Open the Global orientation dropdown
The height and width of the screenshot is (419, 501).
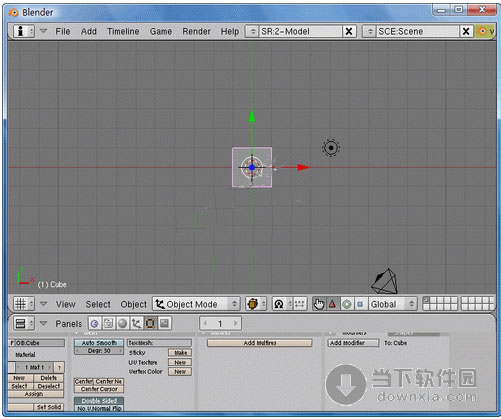click(392, 304)
